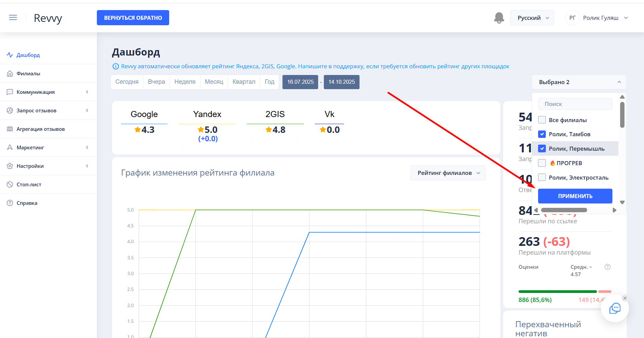
Task: Click the branch list horizontal scrollbar thumb
Action: point(564,210)
